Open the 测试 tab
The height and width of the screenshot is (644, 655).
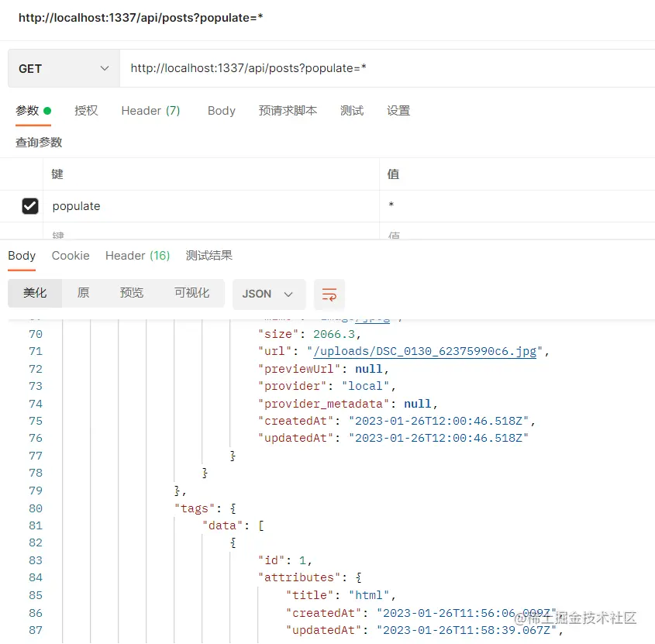(352, 111)
